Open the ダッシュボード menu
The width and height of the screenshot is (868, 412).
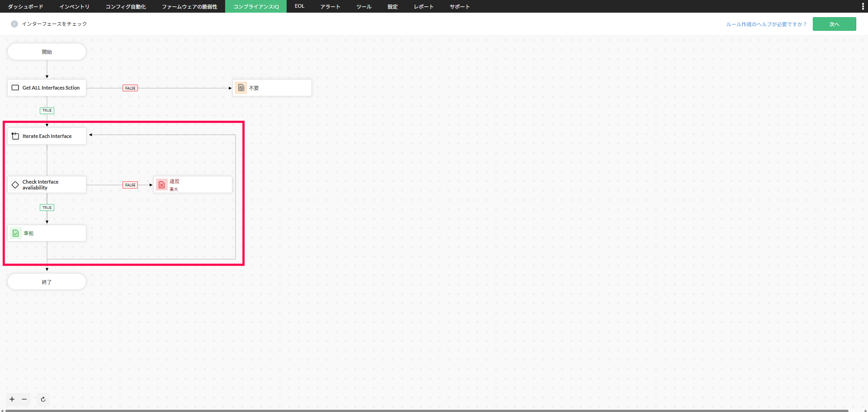26,6
